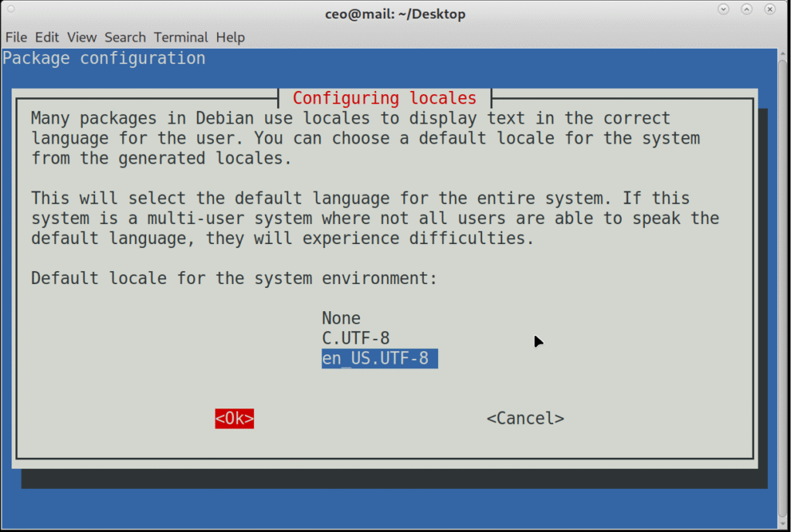Click the window menu dot icon
Viewport: 791px width, 532px height.
point(11,9)
